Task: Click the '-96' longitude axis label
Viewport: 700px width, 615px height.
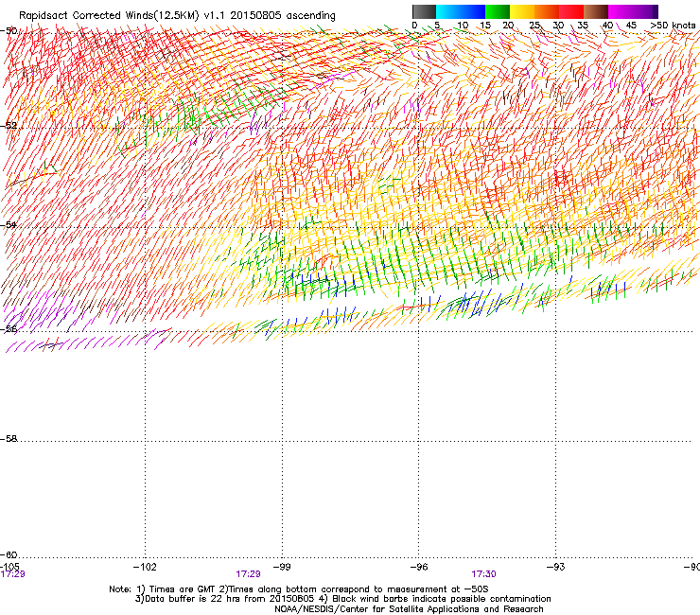Action: tap(419, 567)
